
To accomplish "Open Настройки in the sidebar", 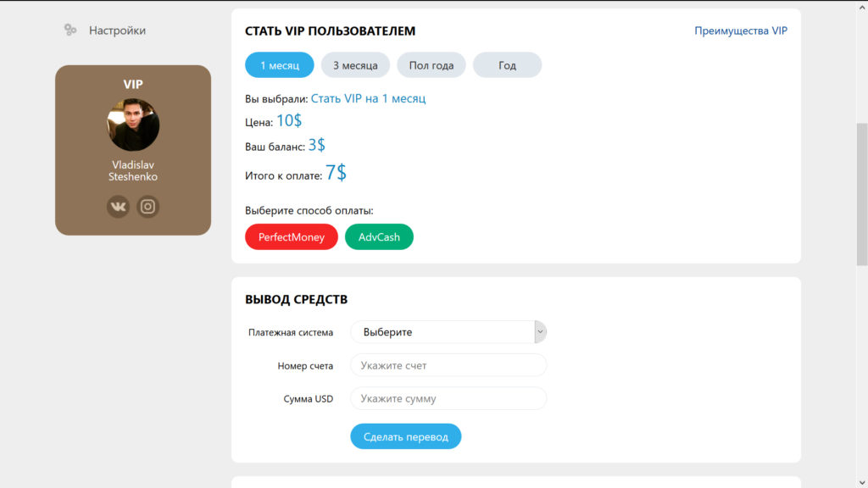I will pos(117,30).
